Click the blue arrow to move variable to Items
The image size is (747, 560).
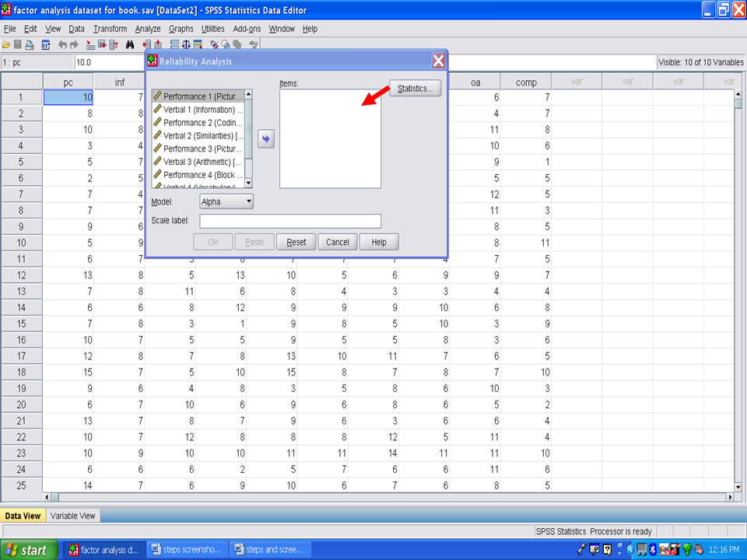(x=266, y=138)
